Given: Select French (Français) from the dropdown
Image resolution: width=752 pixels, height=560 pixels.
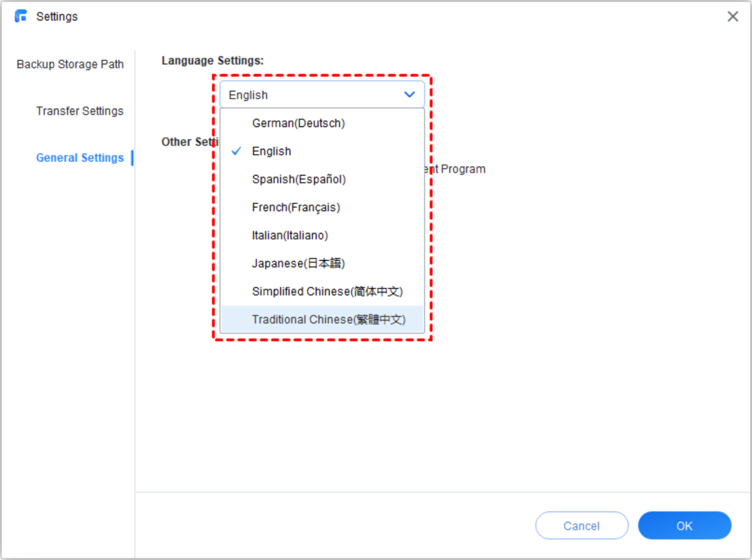Looking at the screenshot, I should click(296, 207).
